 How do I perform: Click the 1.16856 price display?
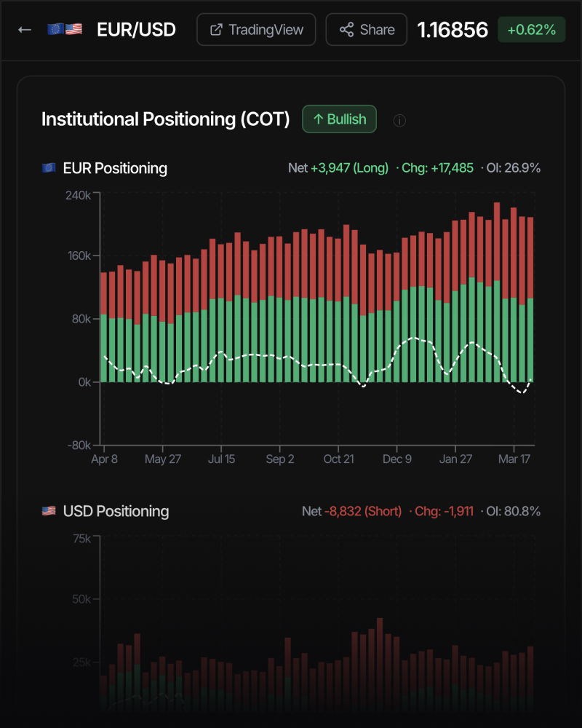(x=453, y=30)
